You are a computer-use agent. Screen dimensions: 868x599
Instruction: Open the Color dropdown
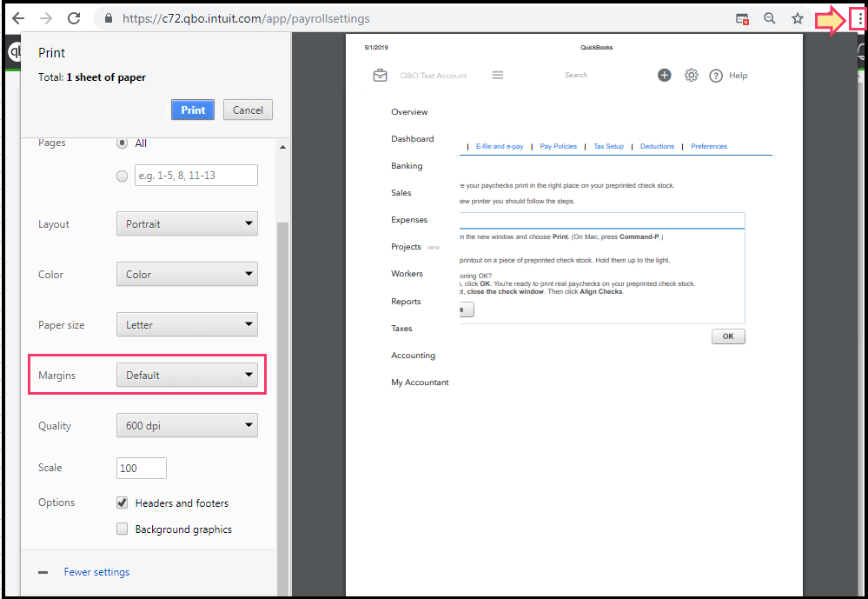tap(187, 274)
